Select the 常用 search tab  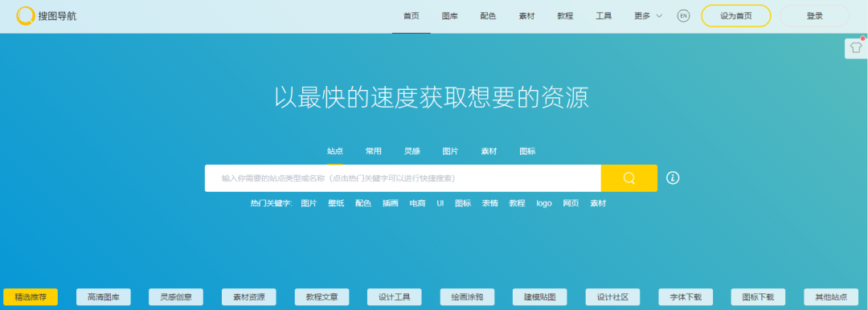click(373, 152)
